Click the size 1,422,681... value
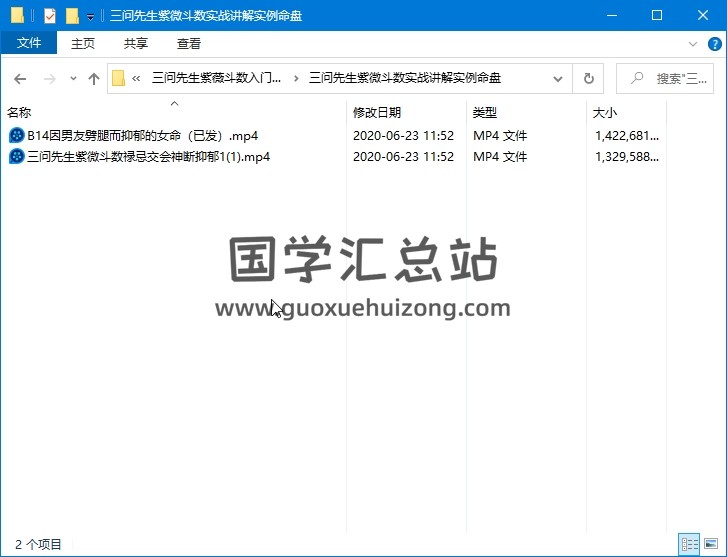 click(627, 135)
